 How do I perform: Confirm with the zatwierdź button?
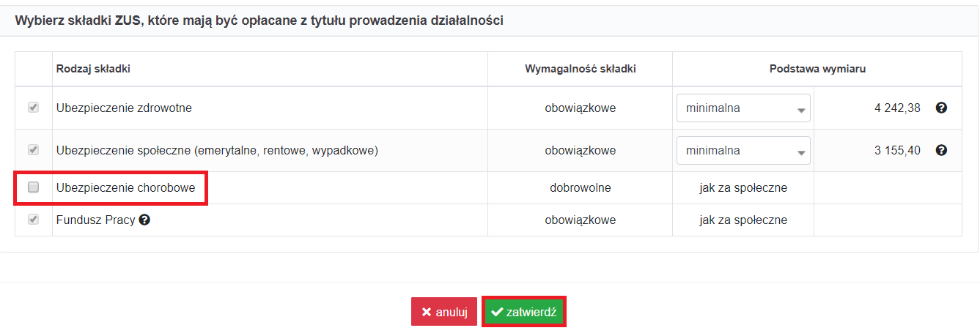coord(523,312)
